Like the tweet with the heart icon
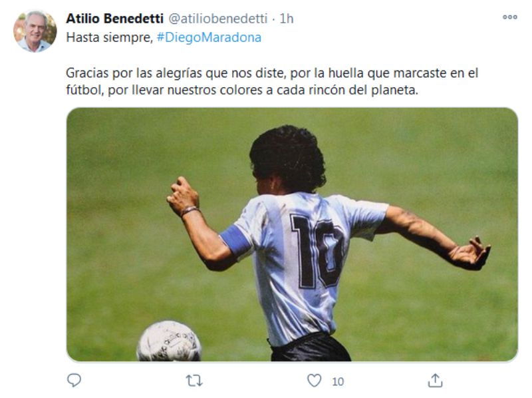532x398 pixels. coord(314,380)
